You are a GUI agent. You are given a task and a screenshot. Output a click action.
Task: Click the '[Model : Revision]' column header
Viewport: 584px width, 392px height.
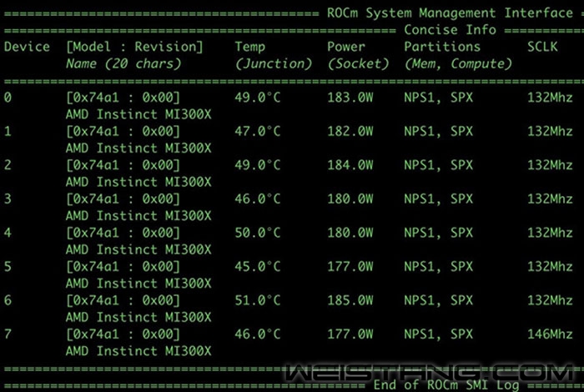point(134,47)
